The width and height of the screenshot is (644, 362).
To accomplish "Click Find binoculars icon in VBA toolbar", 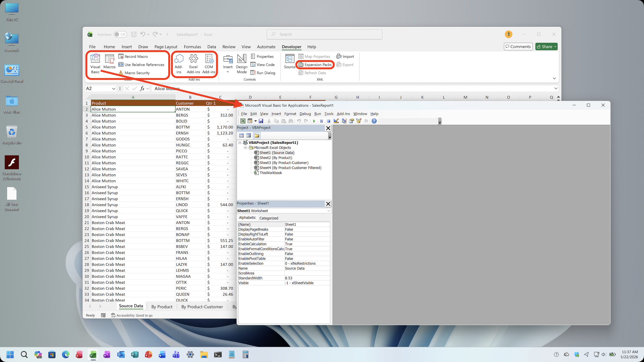I will 291,121.
